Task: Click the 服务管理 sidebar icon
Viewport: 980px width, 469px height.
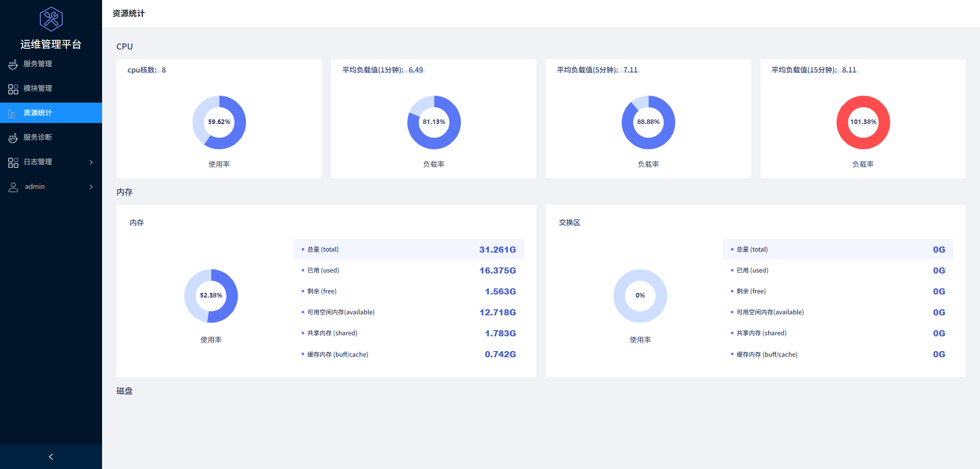Action: pyautogui.click(x=13, y=64)
